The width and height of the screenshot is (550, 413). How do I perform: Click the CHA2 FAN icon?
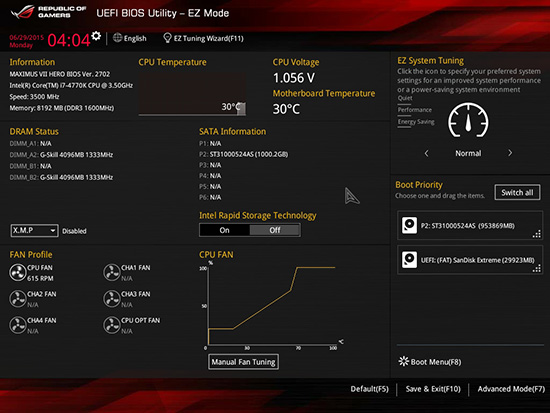pyautogui.click(x=18, y=299)
